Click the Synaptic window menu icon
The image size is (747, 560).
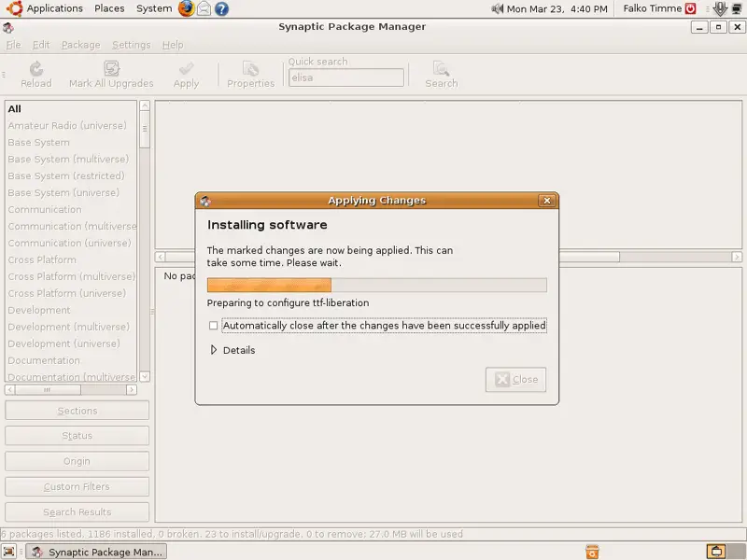pyautogui.click(x=8, y=28)
